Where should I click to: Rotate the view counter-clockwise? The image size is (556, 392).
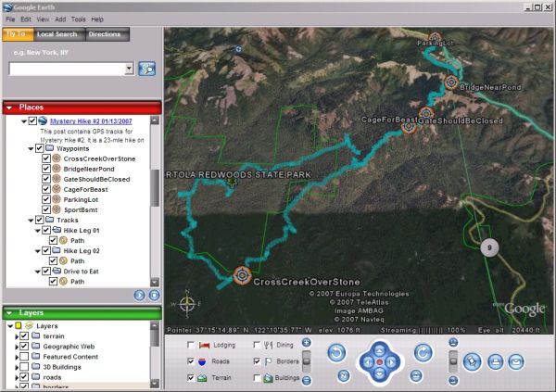pyautogui.click(x=336, y=353)
